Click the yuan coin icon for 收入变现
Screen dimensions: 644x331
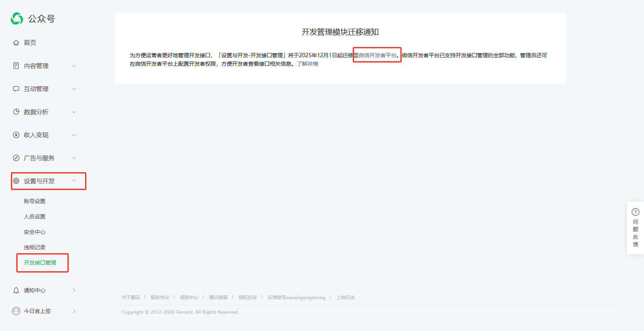pyautogui.click(x=16, y=135)
